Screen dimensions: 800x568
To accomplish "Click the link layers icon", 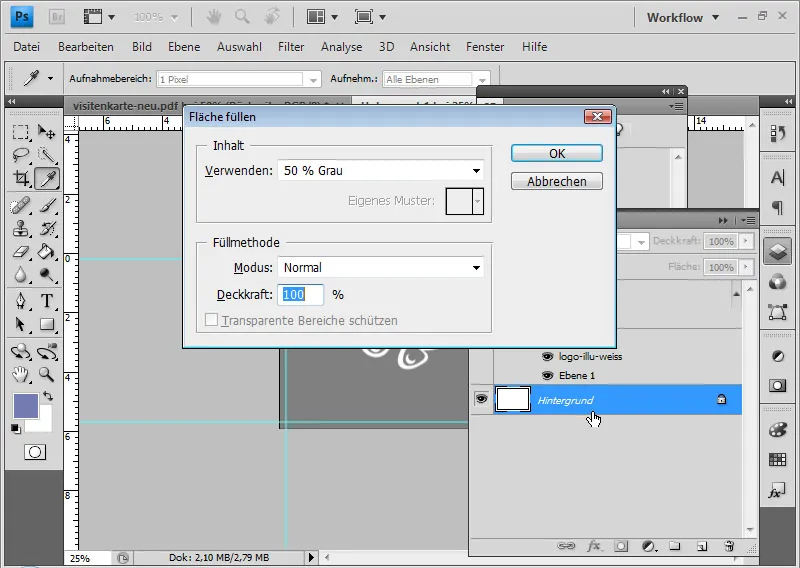I will point(566,546).
